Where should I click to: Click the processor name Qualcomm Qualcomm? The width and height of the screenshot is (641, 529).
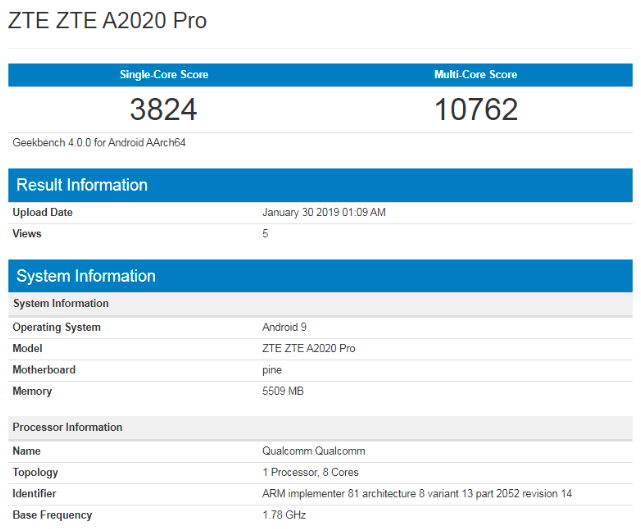pos(313,451)
